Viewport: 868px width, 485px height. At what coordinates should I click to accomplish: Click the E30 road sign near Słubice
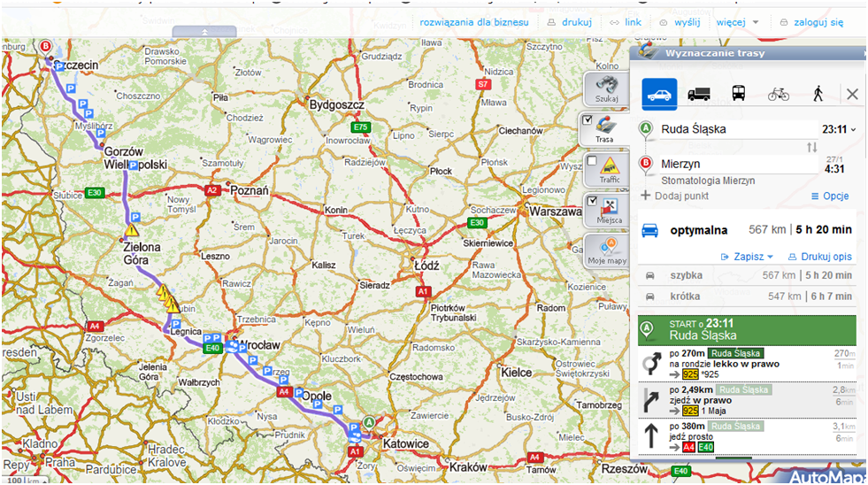tap(95, 193)
